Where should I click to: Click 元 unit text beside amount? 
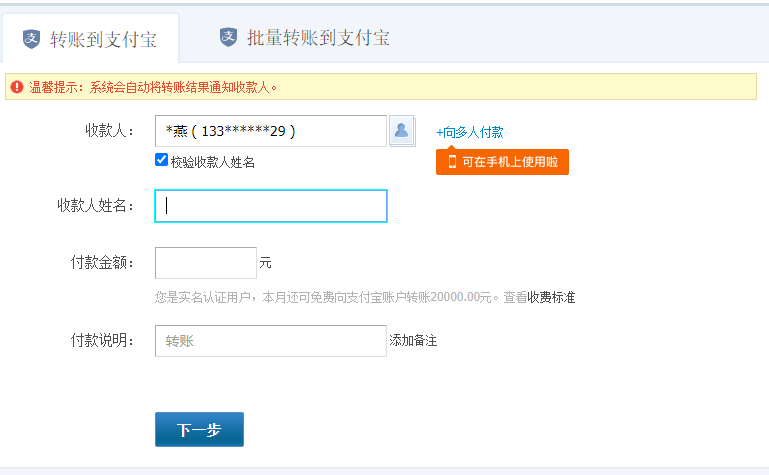pos(265,263)
